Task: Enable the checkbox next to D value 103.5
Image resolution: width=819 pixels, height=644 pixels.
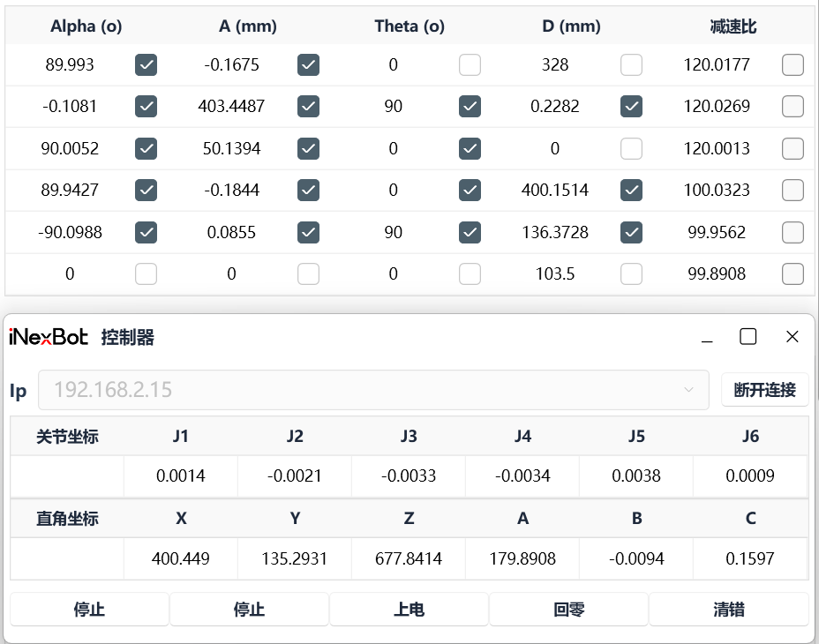Action: coord(632,273)
